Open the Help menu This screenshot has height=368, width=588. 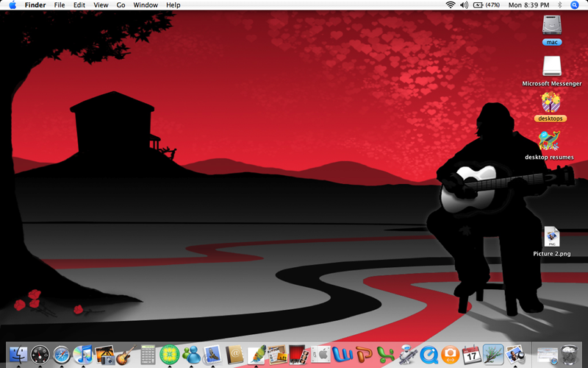(173, 5)
